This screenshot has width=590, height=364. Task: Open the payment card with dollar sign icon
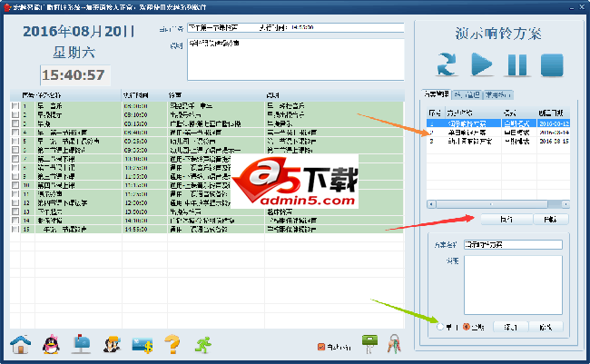143,345
